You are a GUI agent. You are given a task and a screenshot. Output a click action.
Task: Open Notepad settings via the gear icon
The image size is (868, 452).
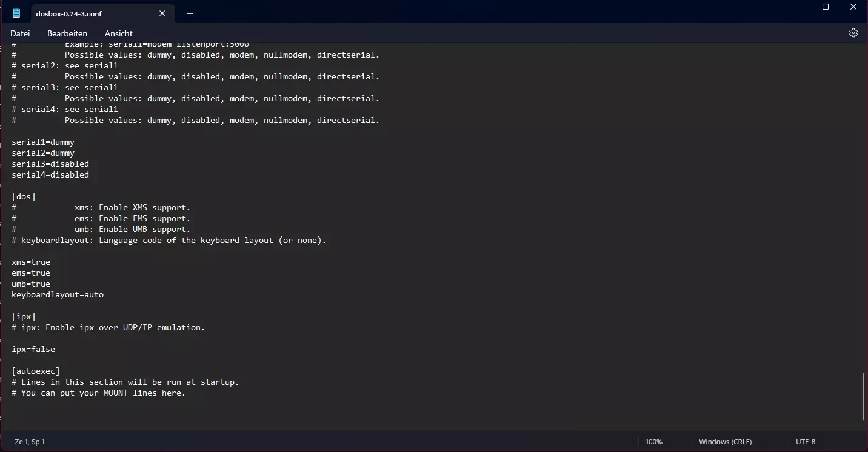(853, 33)
